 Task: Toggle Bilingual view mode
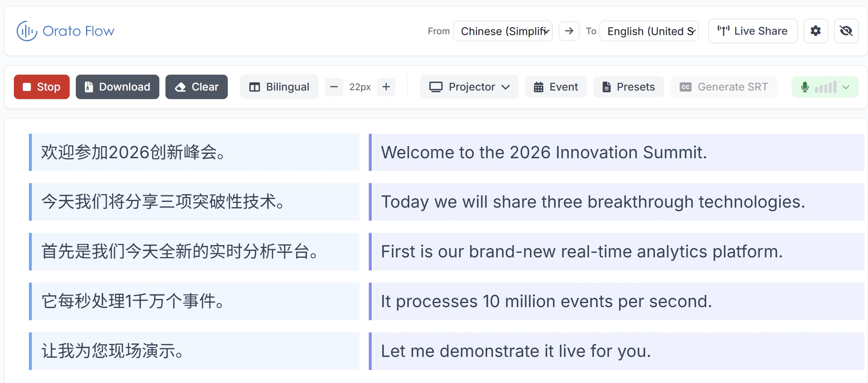(279, 87)
